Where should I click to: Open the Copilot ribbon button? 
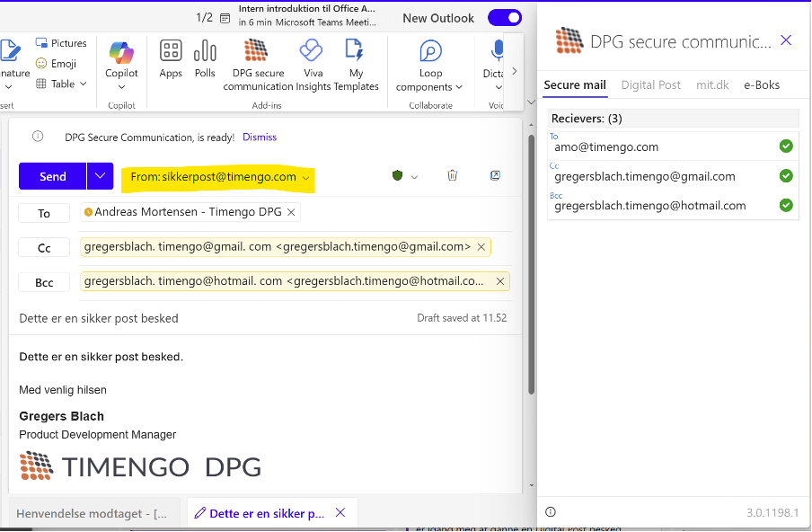click(x=121, y=59)
